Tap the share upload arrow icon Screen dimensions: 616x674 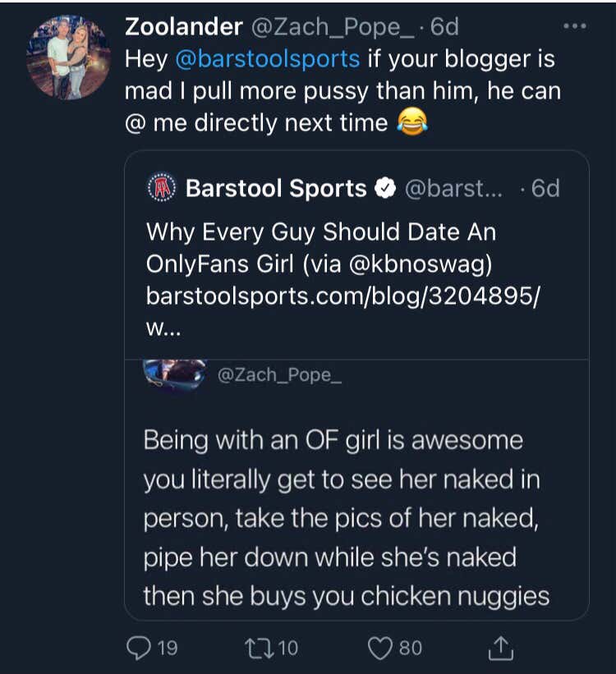501,648
